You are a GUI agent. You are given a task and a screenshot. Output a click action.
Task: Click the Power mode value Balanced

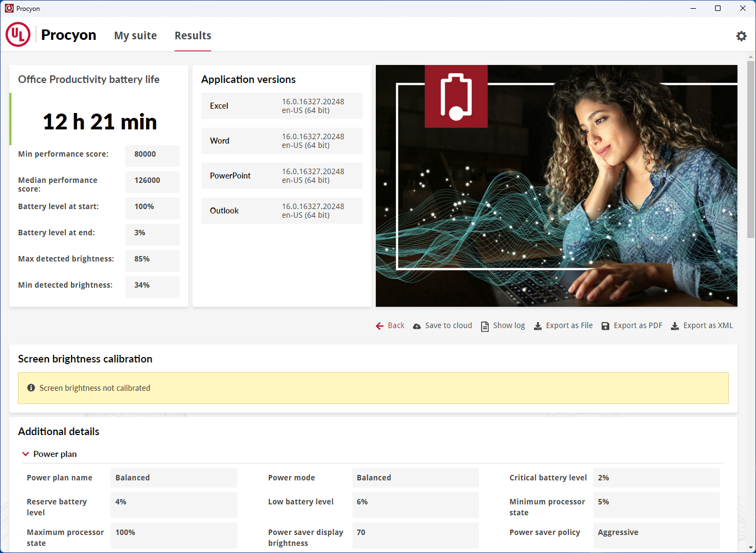pyautogui.click(x=416, y=478)
